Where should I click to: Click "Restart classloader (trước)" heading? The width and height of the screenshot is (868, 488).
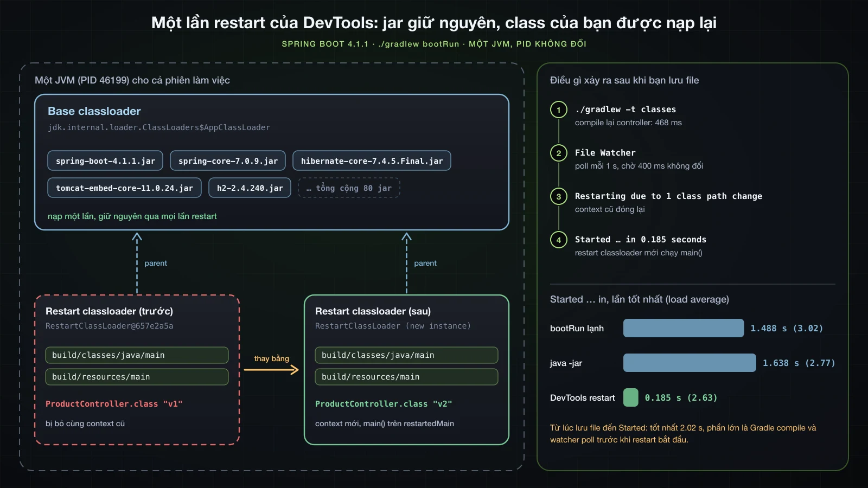click(109, 311)
